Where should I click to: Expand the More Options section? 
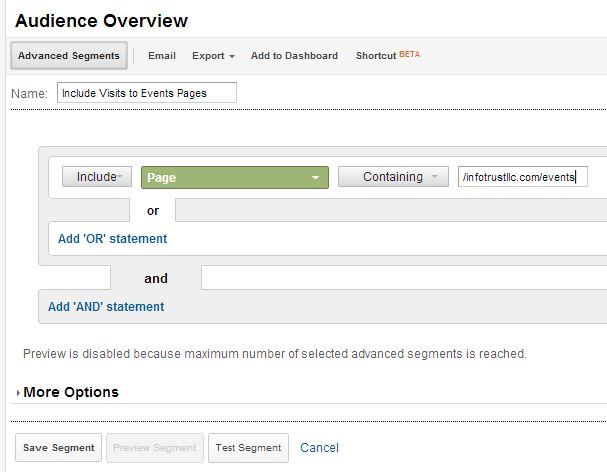tap(68, 392)
